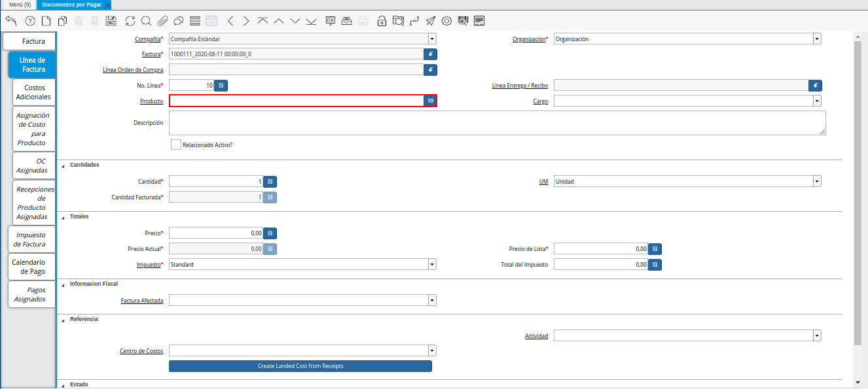Open calculator button next to Precio field
Screen dimensions: 868x389
click(x=270, y=233)
